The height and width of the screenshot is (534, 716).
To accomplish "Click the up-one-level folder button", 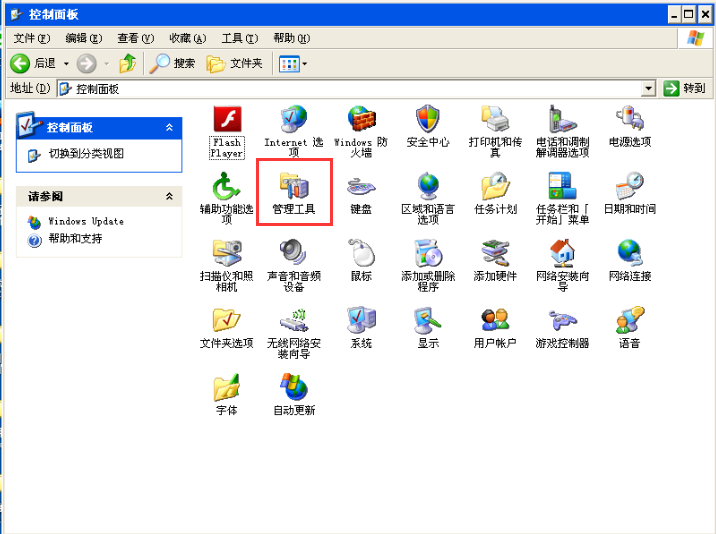I will [x=128, y=63].
